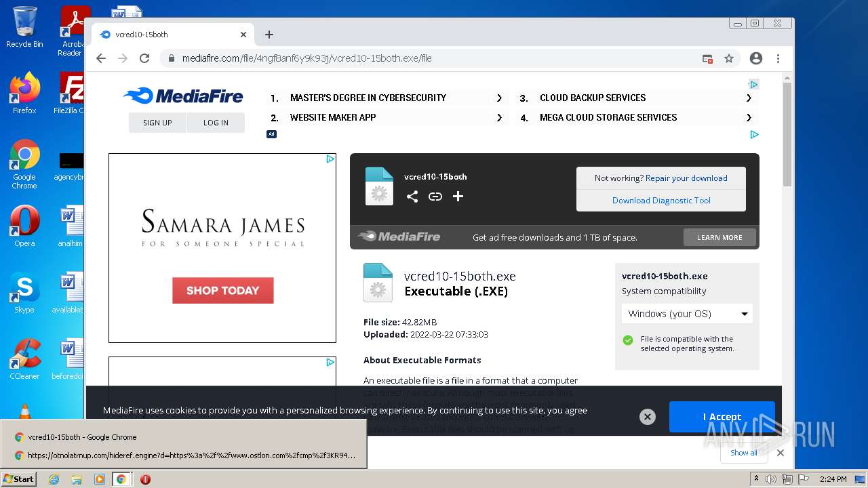Click the SIGN UP button
868x488 pixels.
[157, 123]
